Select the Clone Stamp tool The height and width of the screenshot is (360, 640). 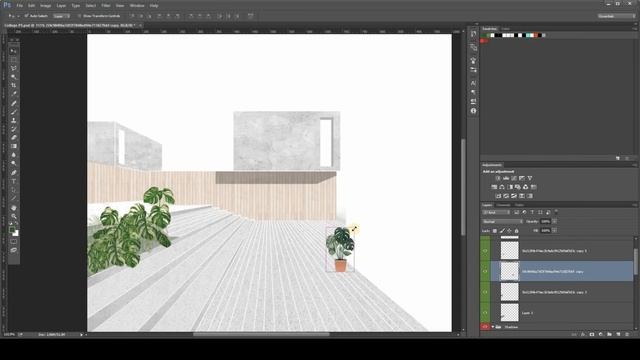click(x=13, y=120)
